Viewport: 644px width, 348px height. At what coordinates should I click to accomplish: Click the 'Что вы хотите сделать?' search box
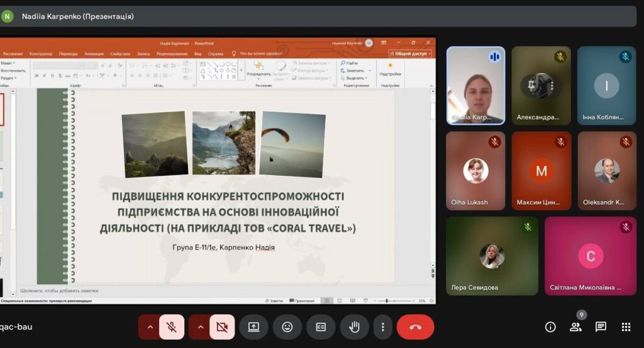[261, 53]
